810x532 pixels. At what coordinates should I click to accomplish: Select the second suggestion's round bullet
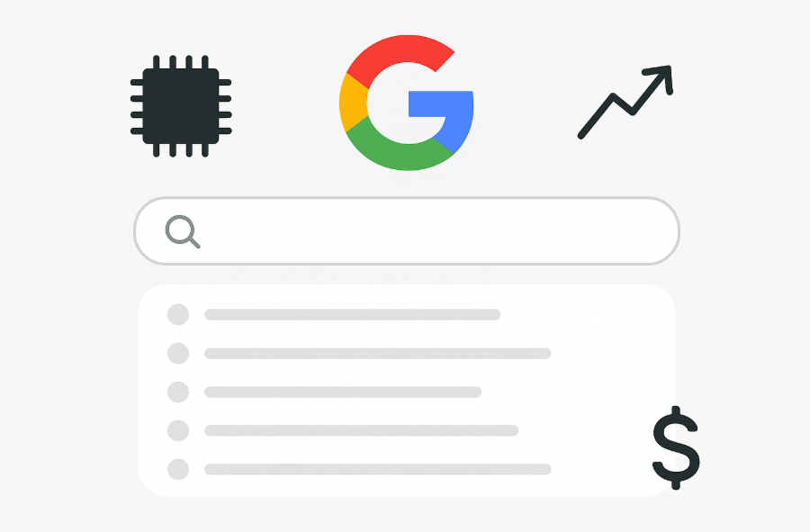coord(178,353)
